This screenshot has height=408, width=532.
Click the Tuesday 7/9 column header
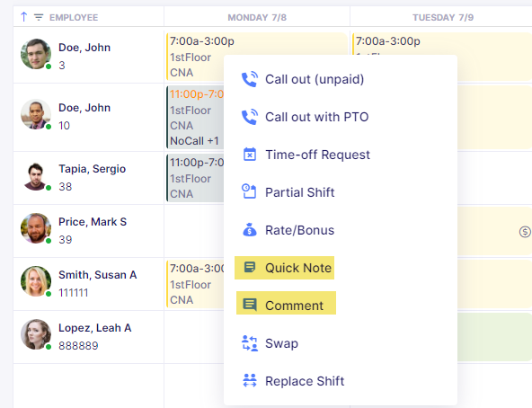click(x=443, y=17)
